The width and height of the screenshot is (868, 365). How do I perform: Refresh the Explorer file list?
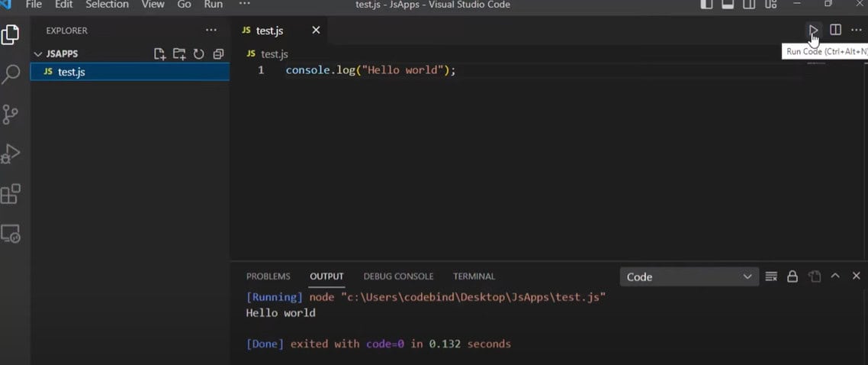pyautogui.click(x=199, y=54)
